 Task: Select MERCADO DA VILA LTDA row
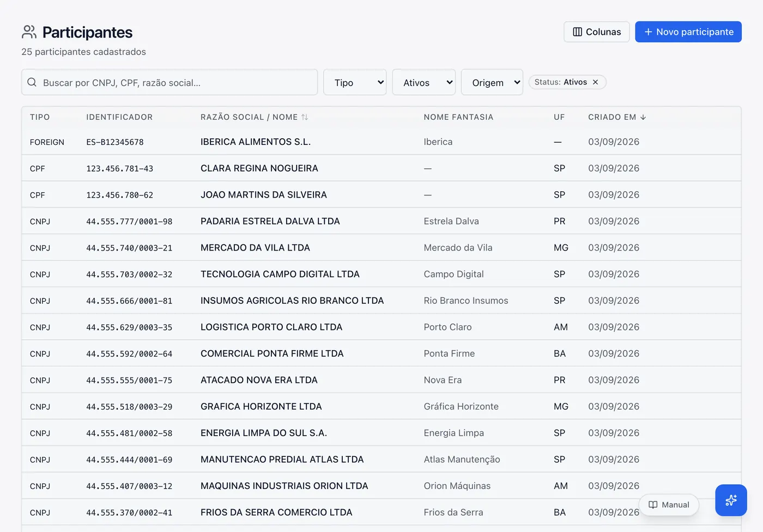(381, 248)
